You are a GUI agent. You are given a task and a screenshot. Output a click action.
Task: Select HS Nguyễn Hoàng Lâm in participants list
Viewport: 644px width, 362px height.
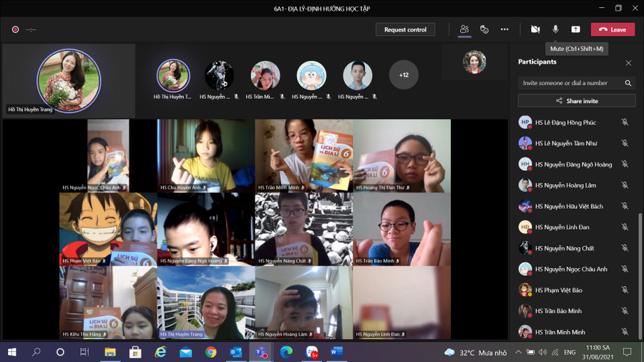click(565, 185)
